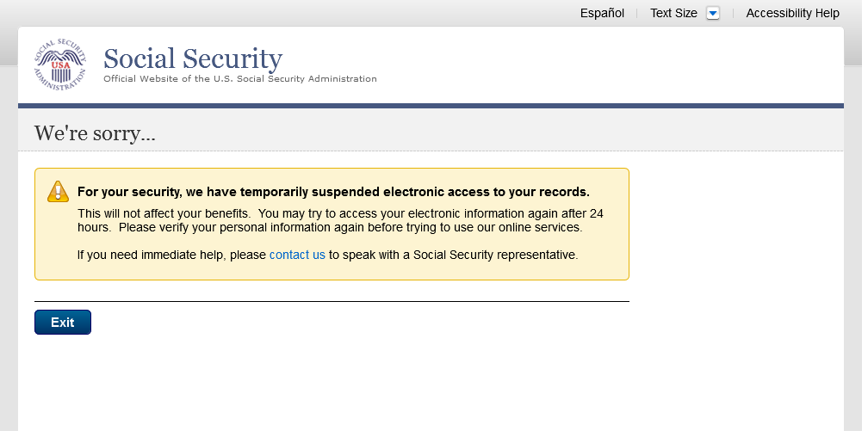Viewport: 868px width, 437px height.
Task: Click the 'If you need immediate help' text
Action: (172, 255)
